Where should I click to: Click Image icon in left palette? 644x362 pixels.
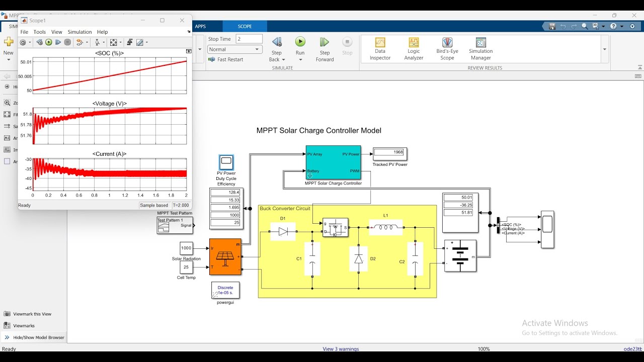point(7,150)
